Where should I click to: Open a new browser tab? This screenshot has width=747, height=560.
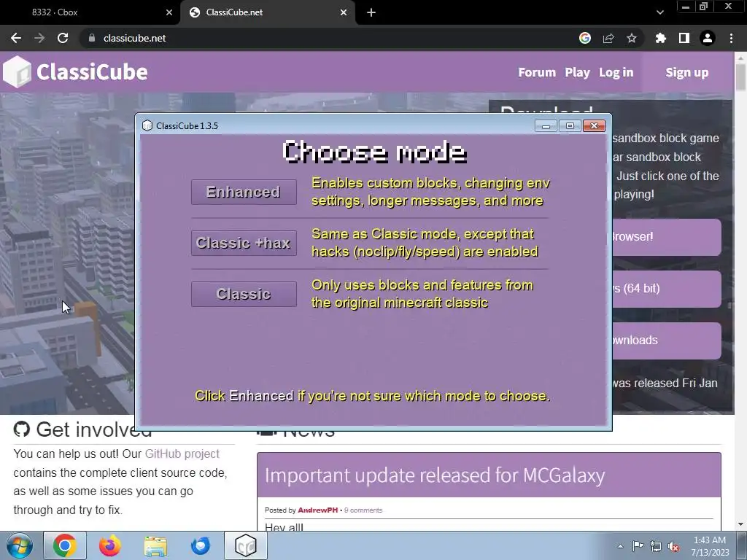(x=371, y=12)
